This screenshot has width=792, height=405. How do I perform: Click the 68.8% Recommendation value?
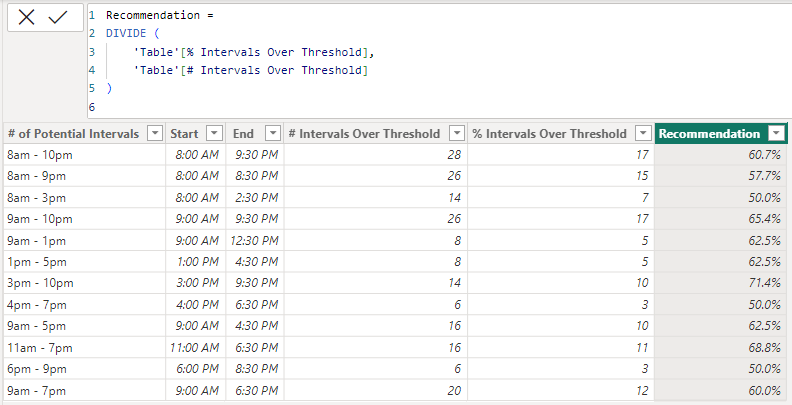click(764, 347)
